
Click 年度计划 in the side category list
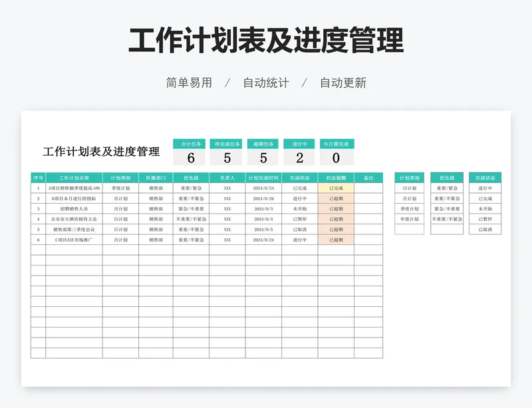[409, 219]
